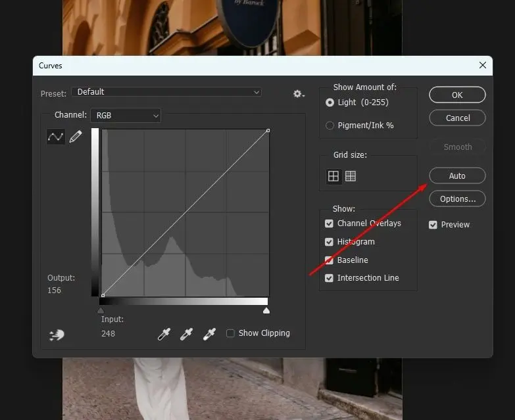The width and height of the screenshot is (515, 420).
Task: Select the pencil draw curve tool
Action: pos(76,137)
